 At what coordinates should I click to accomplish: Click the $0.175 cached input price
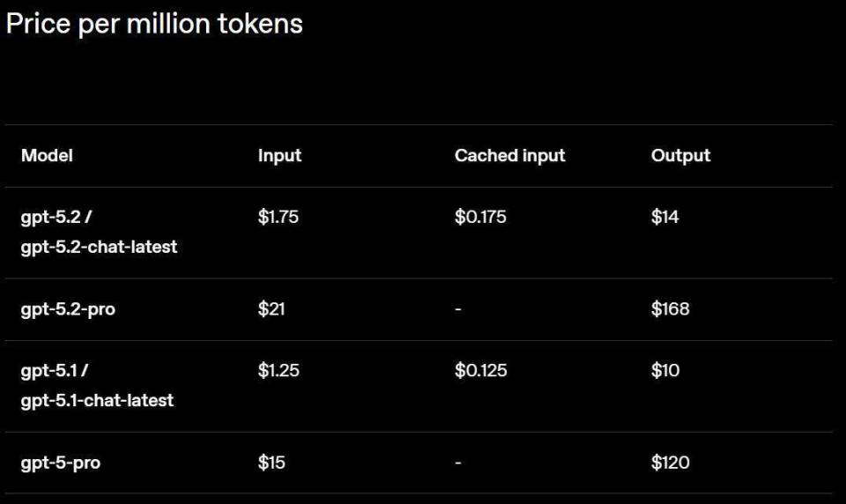(480, 217)
